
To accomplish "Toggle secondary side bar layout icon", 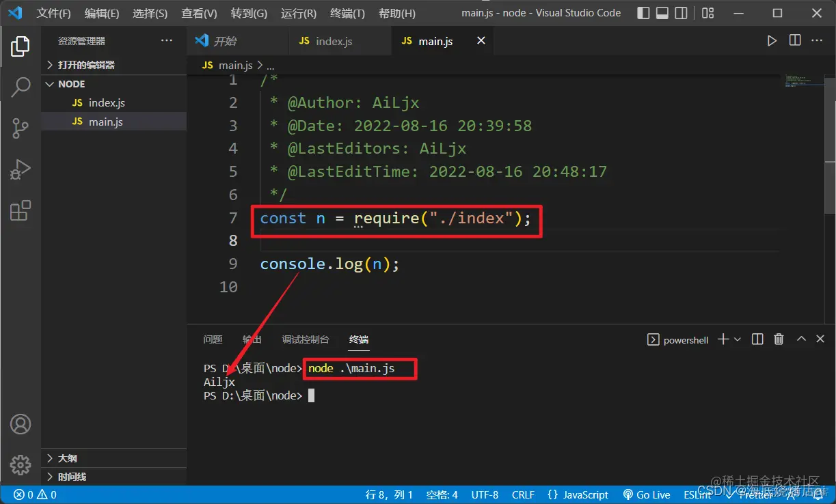I will [682, 13].
